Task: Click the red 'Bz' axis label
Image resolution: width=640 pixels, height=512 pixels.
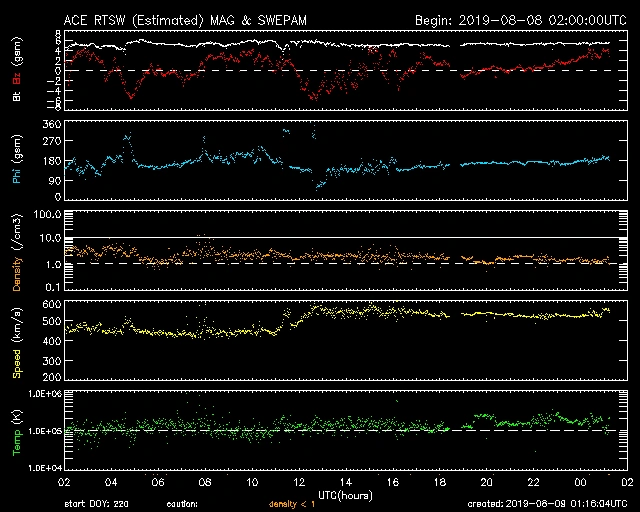Action: [x=17, y=76]
